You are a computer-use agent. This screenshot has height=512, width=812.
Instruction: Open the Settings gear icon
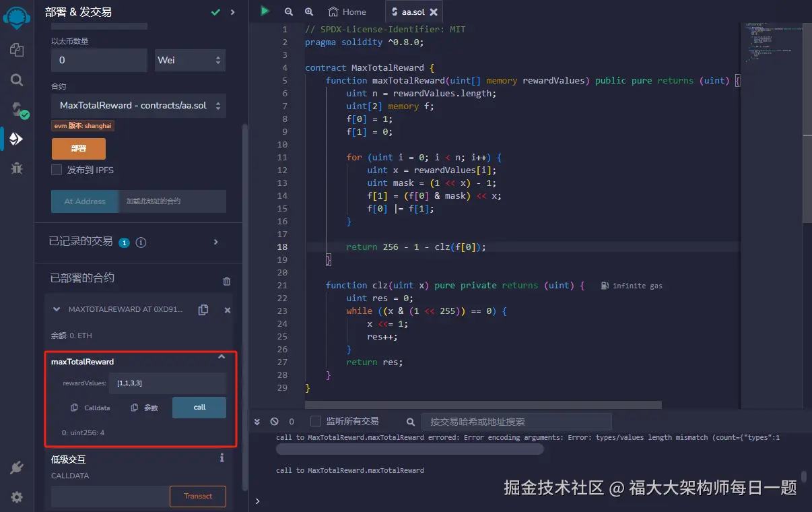click(17, 497)
